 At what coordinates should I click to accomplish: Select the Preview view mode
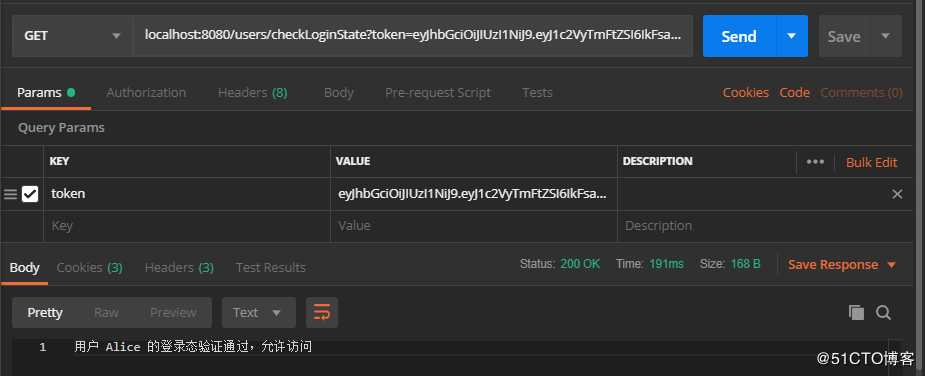click(173, 312)
